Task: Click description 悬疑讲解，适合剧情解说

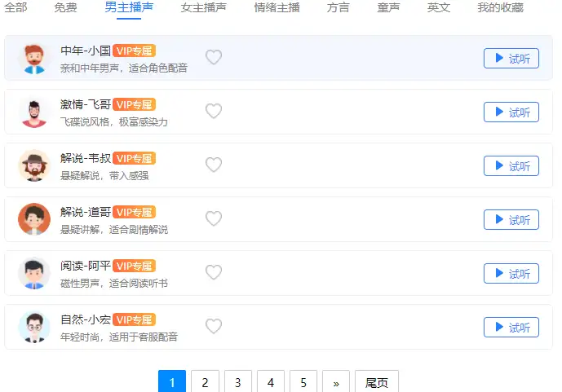Action: 114,229
